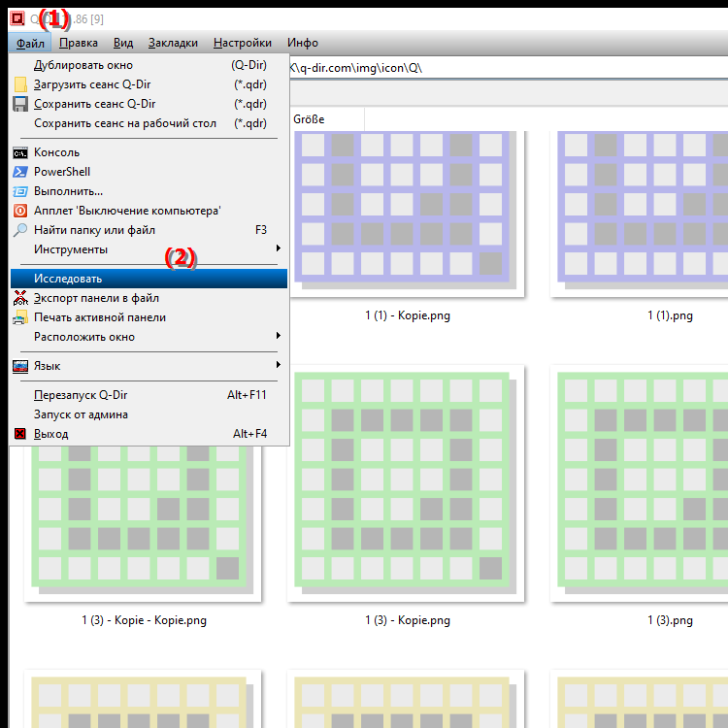Click the PowerShell icon in the menu
This screenshot has width=728, height=728.
click(20, 172)
